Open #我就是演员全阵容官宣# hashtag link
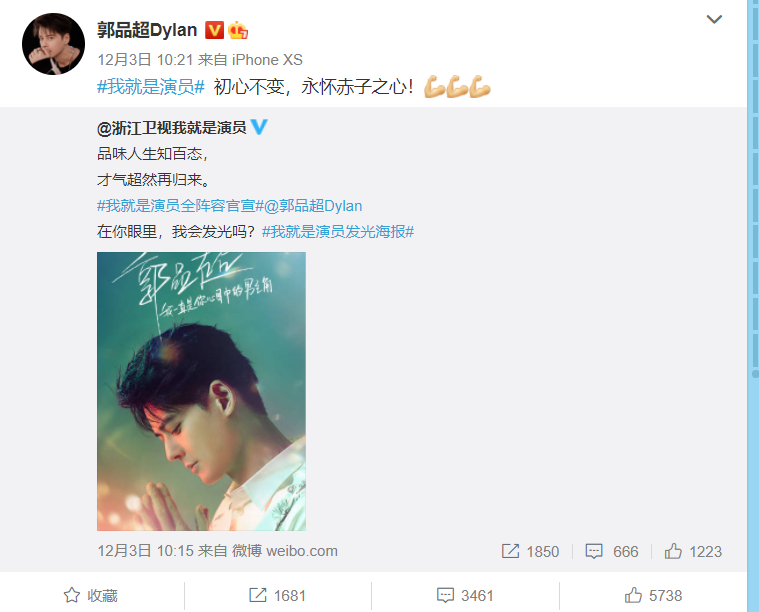This screenshot has height=612, width=759. click(x=180, y=206)
